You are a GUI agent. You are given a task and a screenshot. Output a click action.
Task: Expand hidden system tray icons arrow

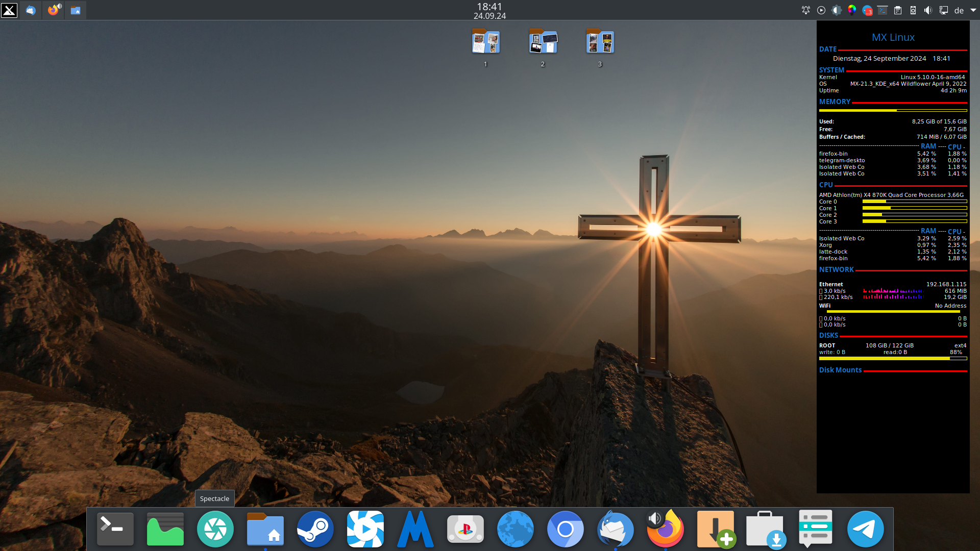tap(973, 10)
